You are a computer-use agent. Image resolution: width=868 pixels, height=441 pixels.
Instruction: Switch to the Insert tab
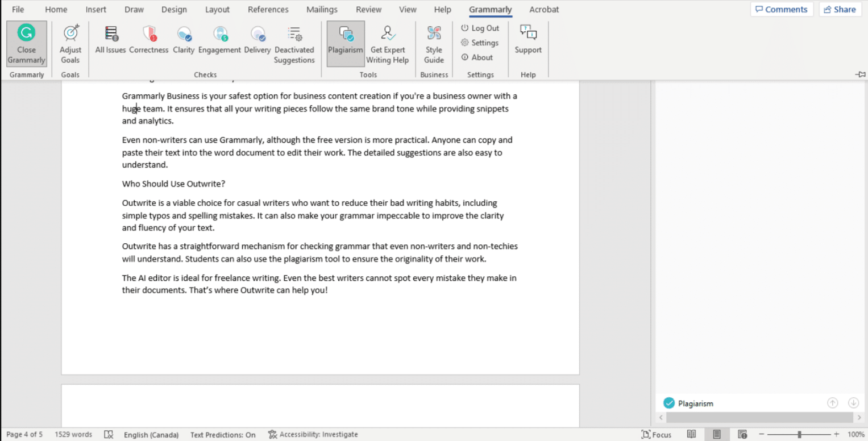pos(95,9)
